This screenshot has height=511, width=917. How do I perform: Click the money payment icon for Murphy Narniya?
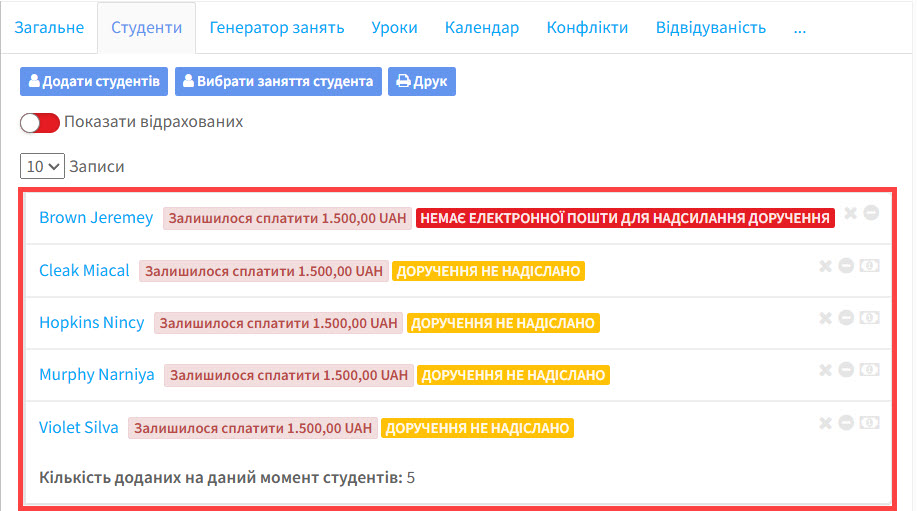(x=870, y=370)
